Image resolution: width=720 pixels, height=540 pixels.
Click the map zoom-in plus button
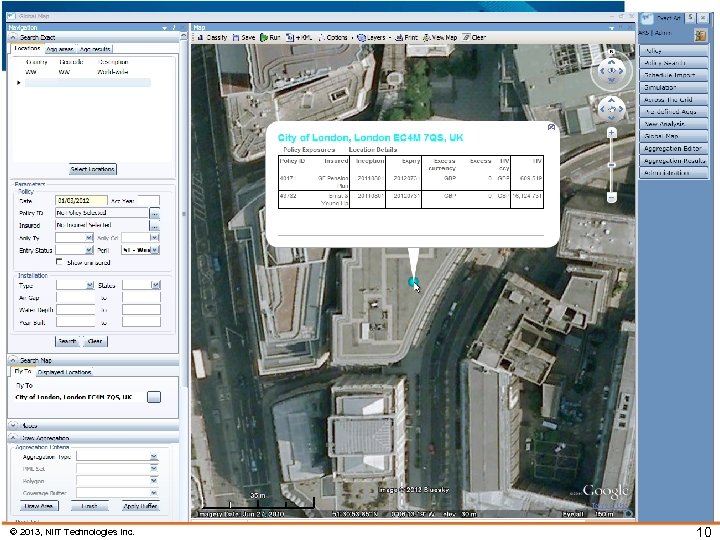[x=610, y=132]
